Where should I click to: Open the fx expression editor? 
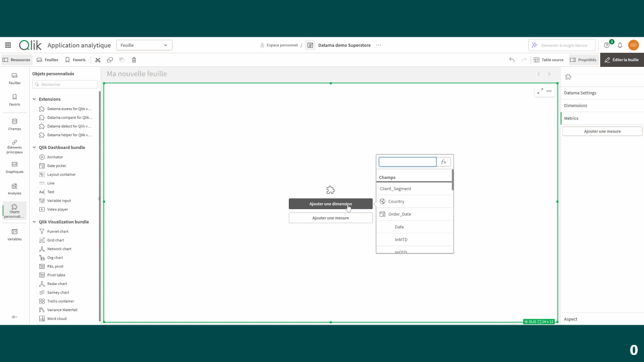tap(444, 162)
